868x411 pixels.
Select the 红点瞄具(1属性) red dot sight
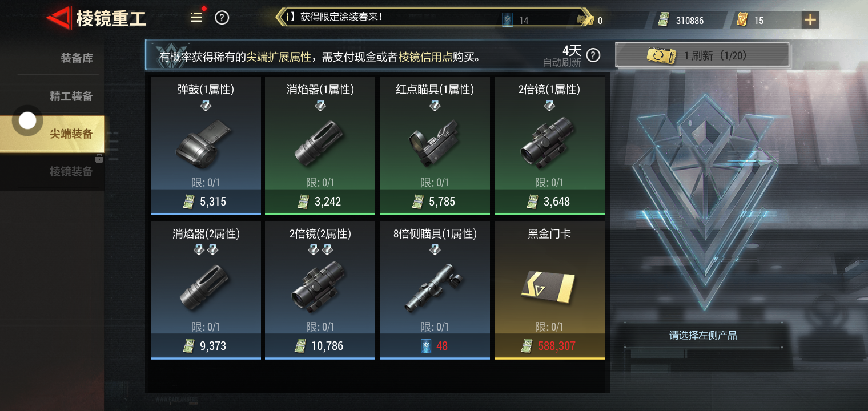(x=435, y=146)
